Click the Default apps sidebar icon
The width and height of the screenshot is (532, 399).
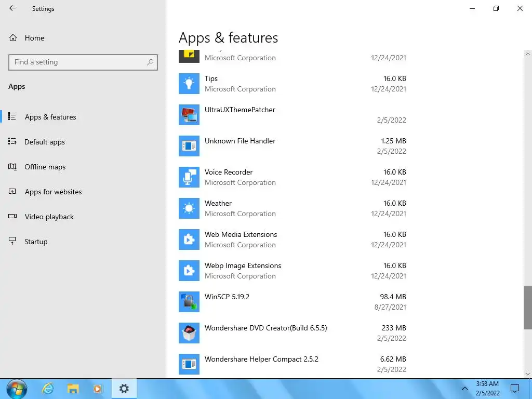coord(12,141)
